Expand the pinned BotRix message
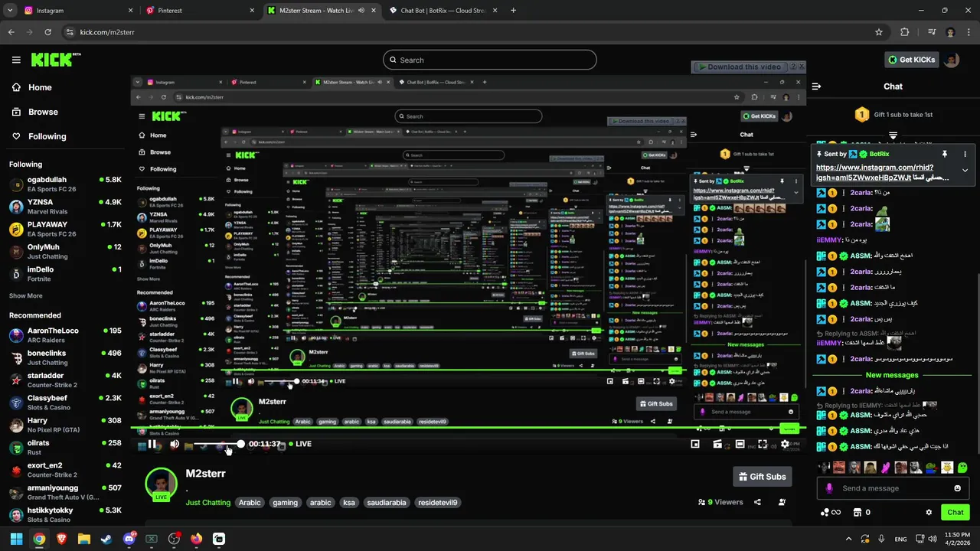The height and width of the screenshot is (551, 980). pyautogui.click(x=965, y=170)
